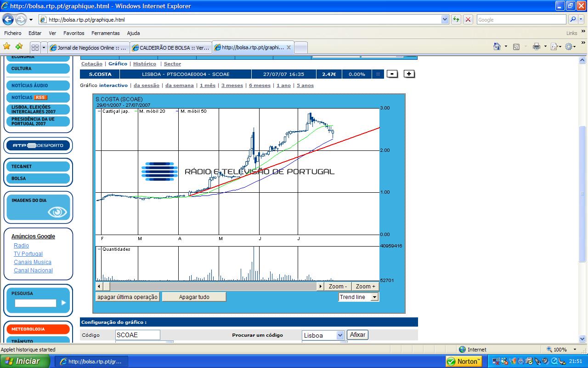Image resolution: width=588 pixels, height=368 pixels.
Task: Click the chart horizontal scrollbar left arrow
Action: (x=99, y=287)
